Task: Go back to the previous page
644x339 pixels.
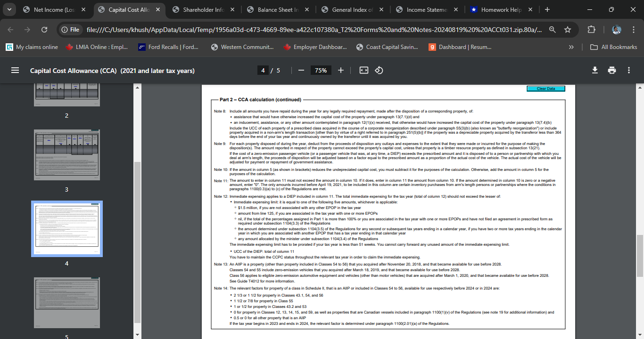Action: click(x=11, y=30)
